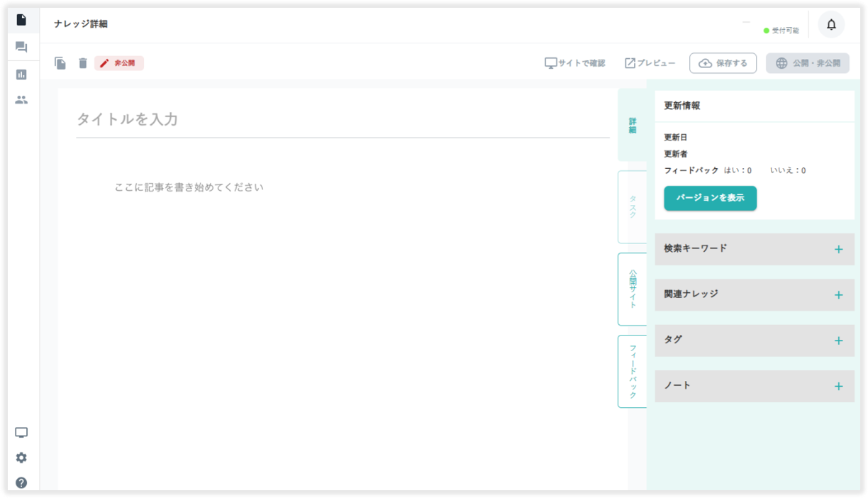Expand the タグ section

838,341
